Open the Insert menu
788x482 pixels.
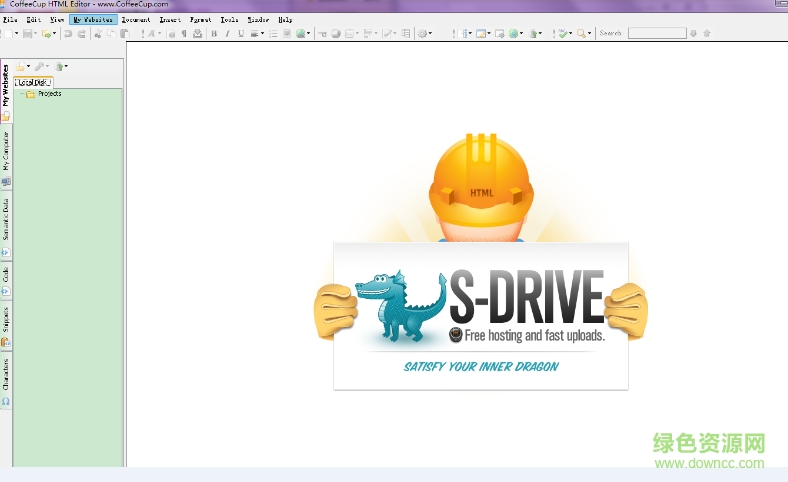tap(170, 19)
